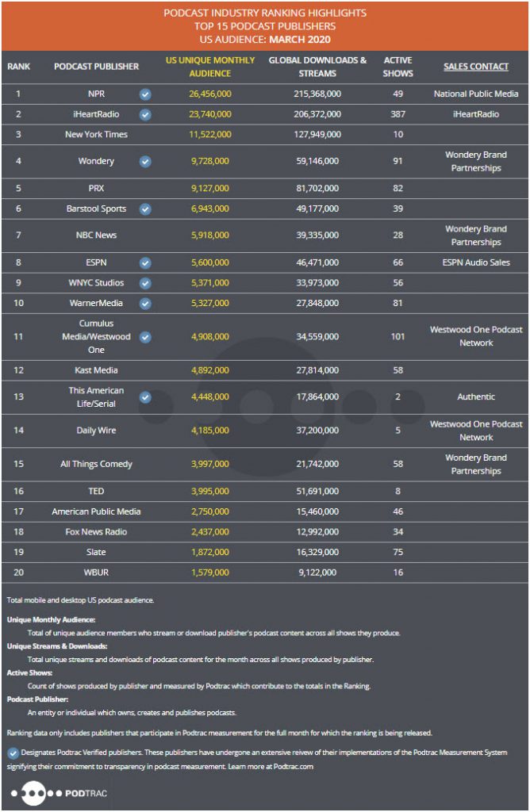Screen dimensions: 530x812
Task: Click the verified badge beside WarnerMedia
Action: point(145,303)
